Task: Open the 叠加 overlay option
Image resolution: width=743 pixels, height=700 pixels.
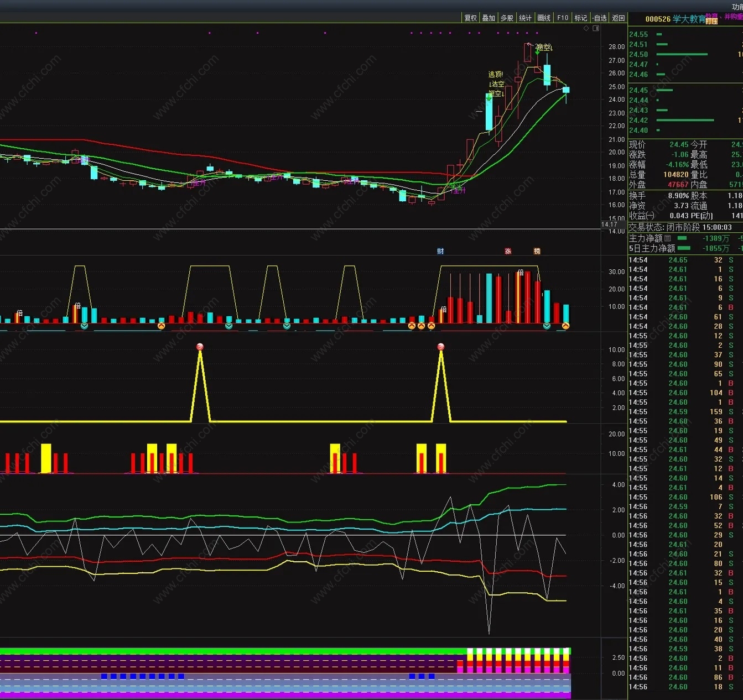Action: click(x=489, y=18)
